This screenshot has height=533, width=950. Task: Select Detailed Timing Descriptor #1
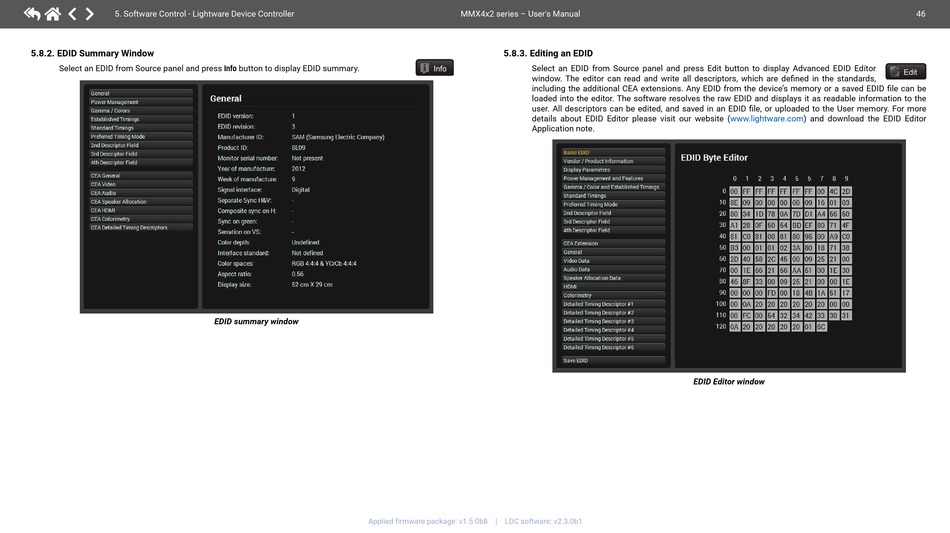pos(613,304)
